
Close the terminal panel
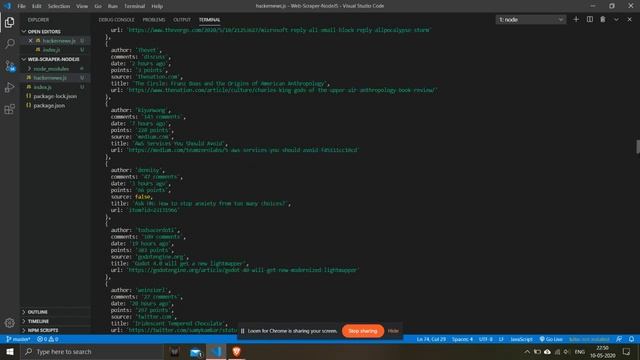(x=629, y=19)
